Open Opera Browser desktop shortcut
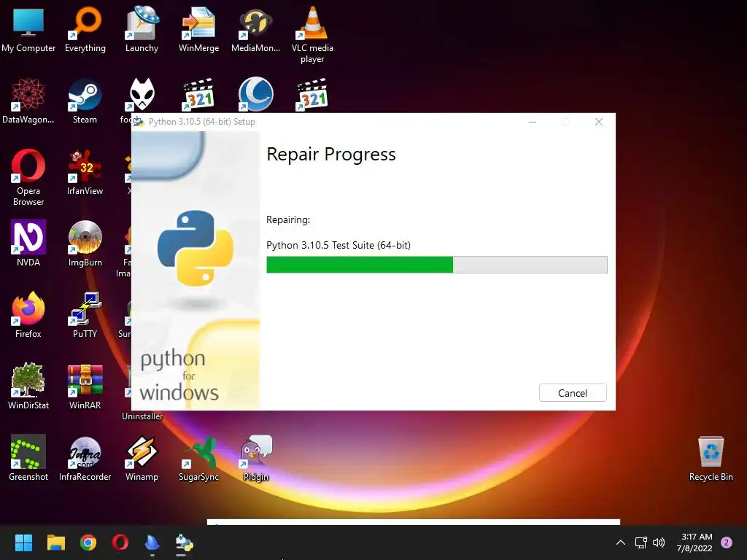 (x=28, y=178)
